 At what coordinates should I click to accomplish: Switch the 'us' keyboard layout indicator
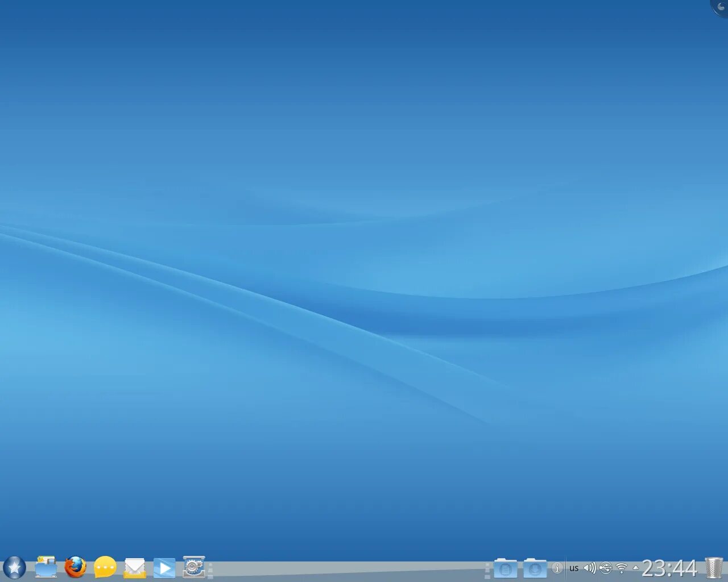pyautogui.click(x=574, y=568)
